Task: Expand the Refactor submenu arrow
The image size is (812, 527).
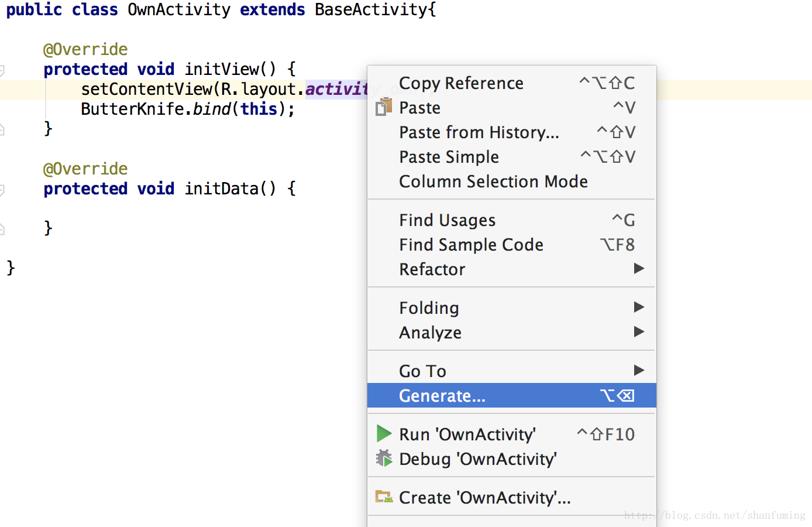Action: (x=639, y=269)
